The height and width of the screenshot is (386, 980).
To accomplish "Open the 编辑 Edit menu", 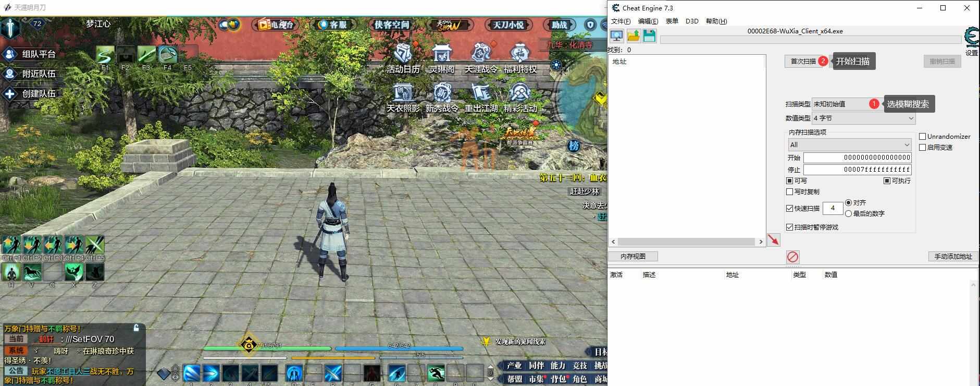I will point(648,21).
